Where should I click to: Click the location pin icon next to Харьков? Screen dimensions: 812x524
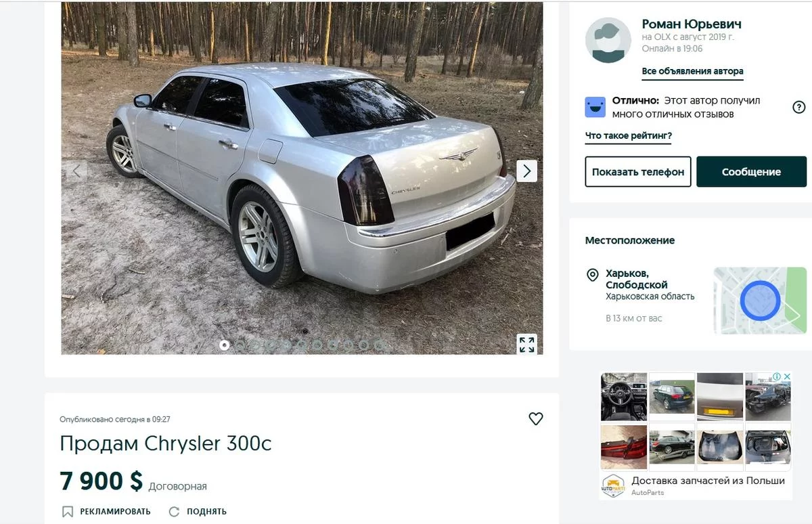coord(592,275)
